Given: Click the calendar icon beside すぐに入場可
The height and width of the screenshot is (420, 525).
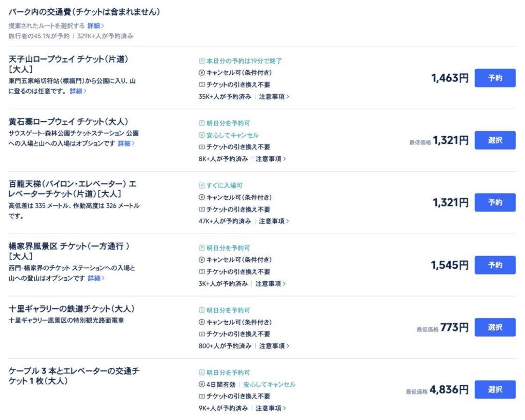Looking at the screenshot, I should pyautogui.click(x=201, y=185).
